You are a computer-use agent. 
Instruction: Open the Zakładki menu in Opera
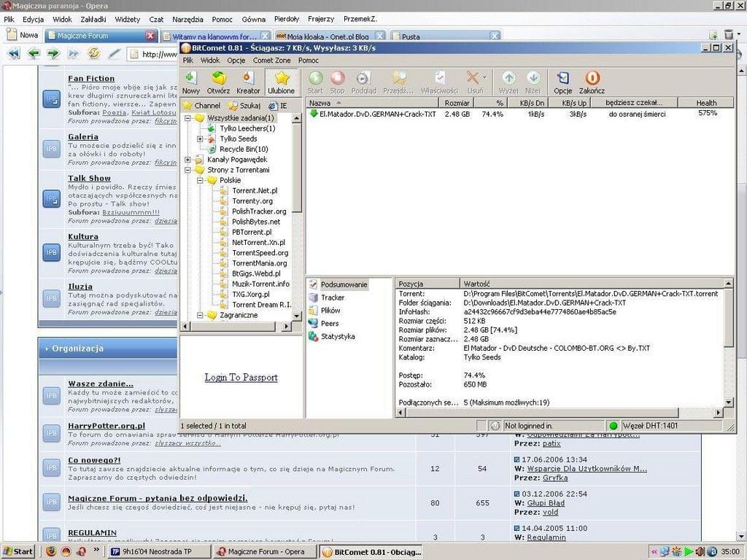tap(93, 20)
